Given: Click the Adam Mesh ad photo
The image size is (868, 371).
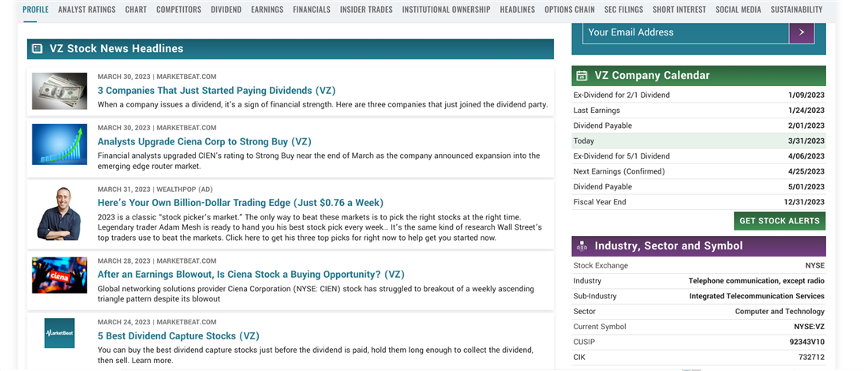Looking at the screenshot, I should coord(59,213).
